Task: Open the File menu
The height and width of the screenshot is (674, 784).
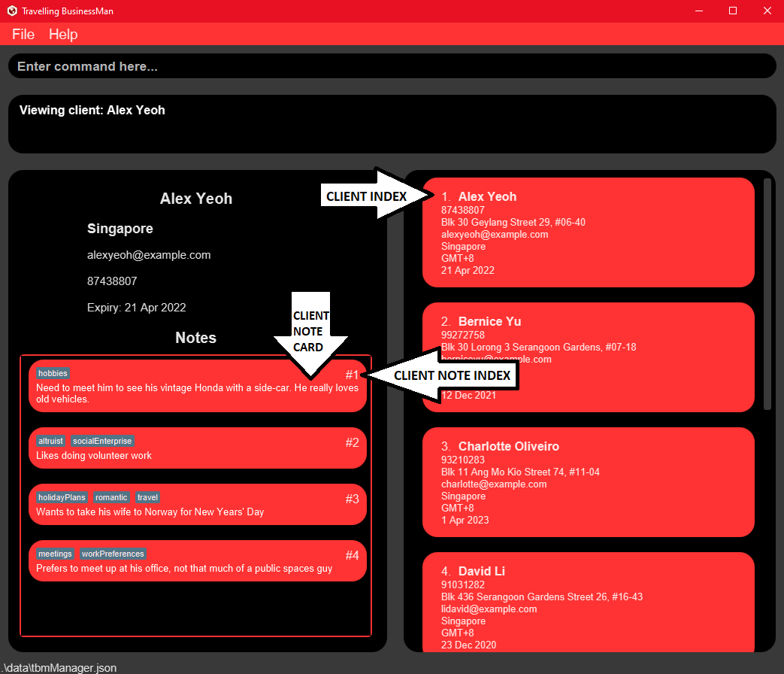Action: (x=23, y=34)
